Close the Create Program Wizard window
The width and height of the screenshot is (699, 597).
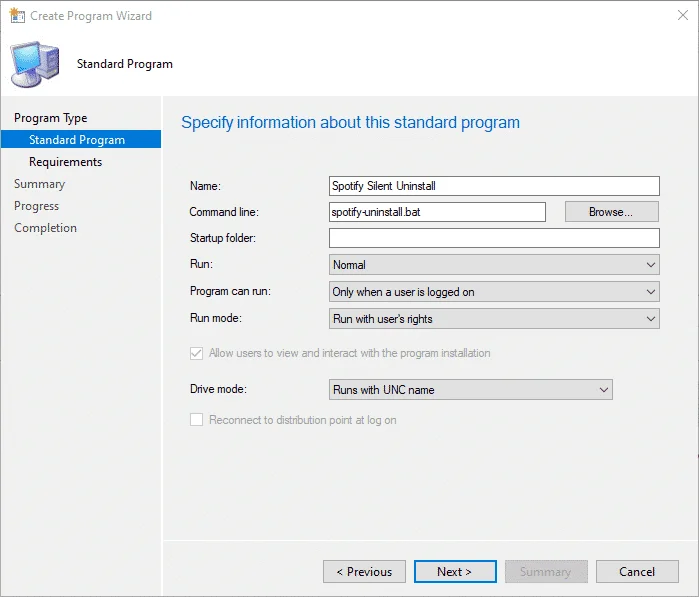tap(682, 15)
